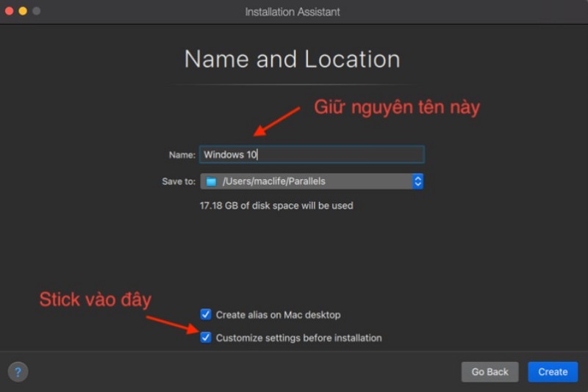This screenshot has width=588, height=392.
Task: Uncheck Create alias on Mac desktop
Action: coord(206,314)
